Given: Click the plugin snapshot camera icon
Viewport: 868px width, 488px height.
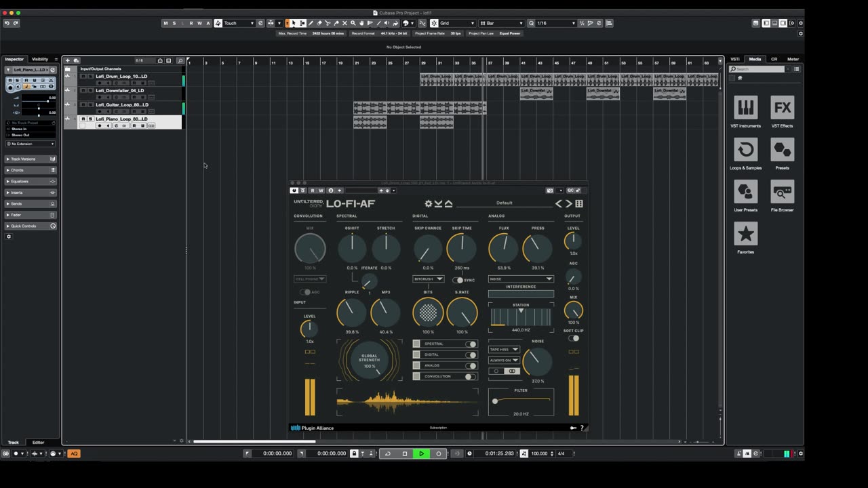Looking at the screenshot, I should coord(550,190).
